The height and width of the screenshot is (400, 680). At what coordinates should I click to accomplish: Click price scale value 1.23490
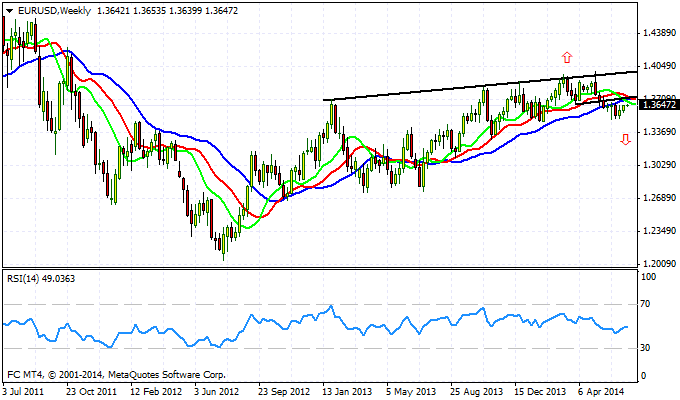click(x=660, y=231)
